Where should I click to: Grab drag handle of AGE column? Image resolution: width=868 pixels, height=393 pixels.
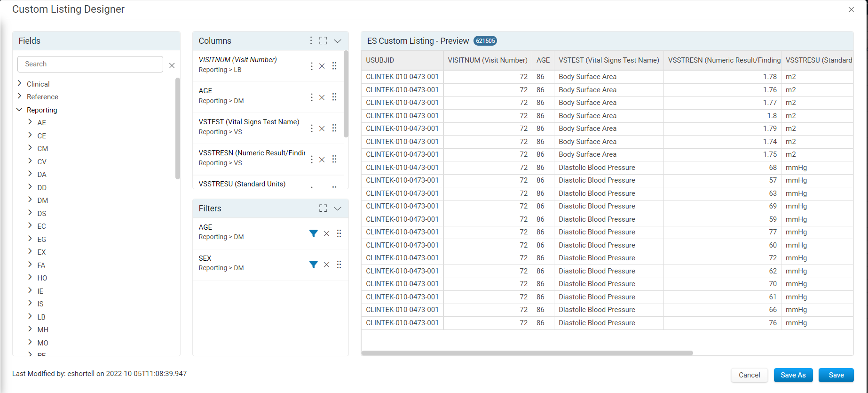[334, 97]
